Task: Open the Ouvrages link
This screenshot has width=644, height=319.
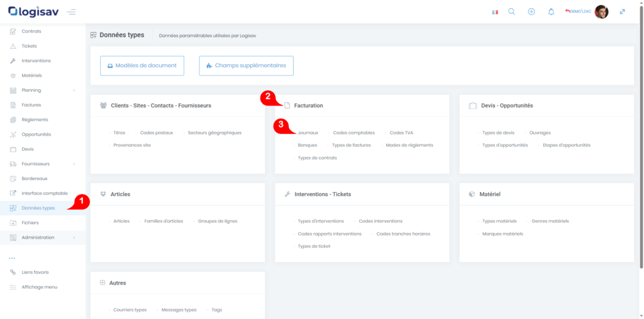Action: (540, 133)
